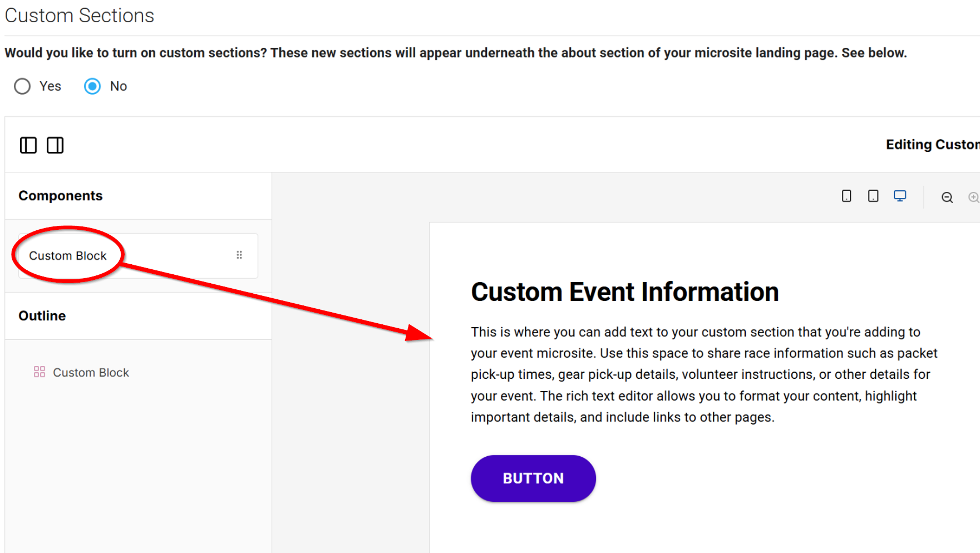Collapse the Components panel header
The image size is (980, 553).
point(60,196)
